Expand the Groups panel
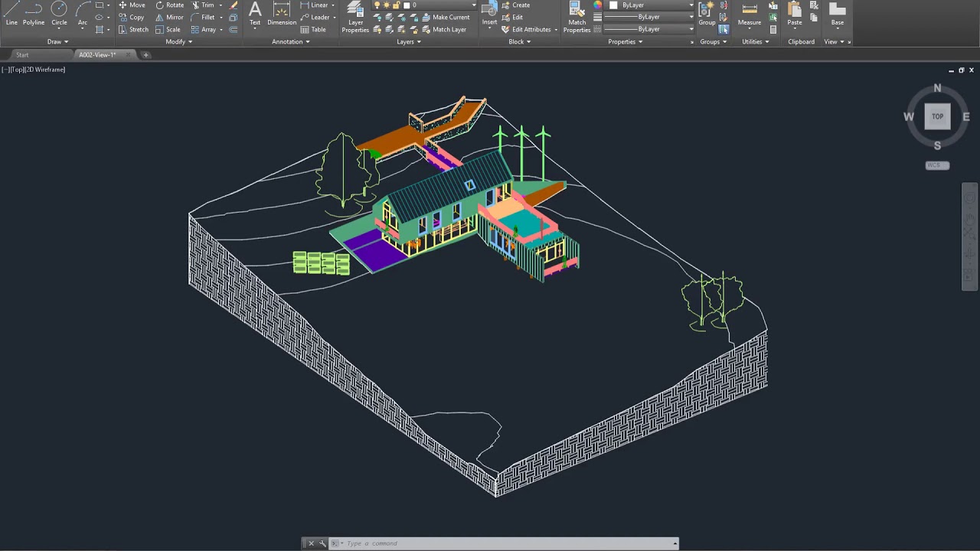 point(714,41)
